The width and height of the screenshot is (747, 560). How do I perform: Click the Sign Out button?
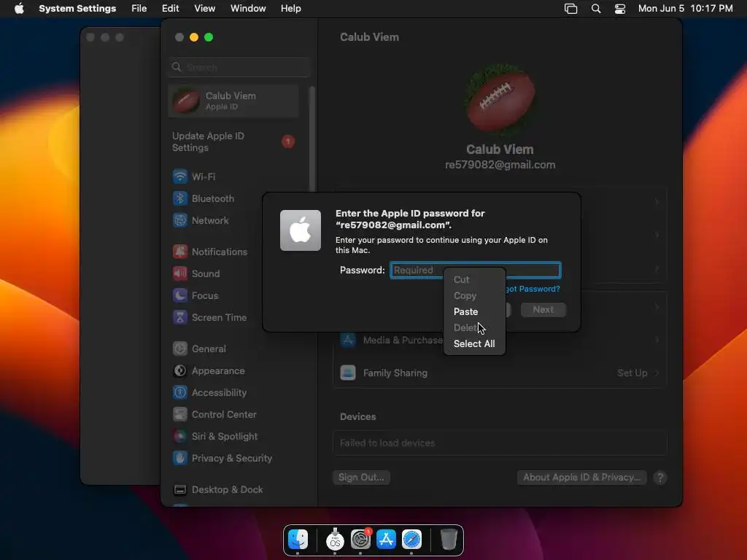click(x=361, y=477)
